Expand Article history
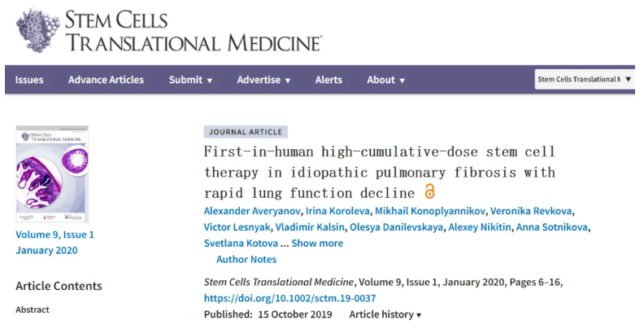The height and width of the screenshot is (329, 644). (x=385, y=314)
